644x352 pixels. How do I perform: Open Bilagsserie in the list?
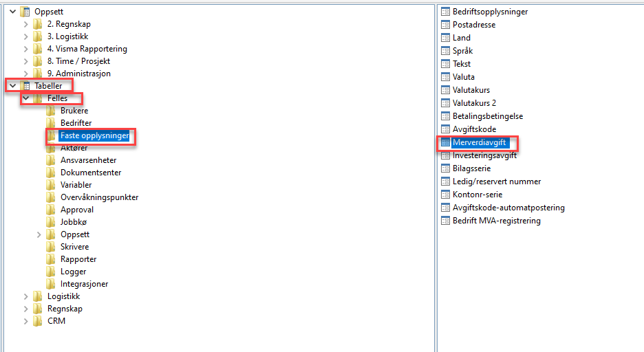(471, 168)
